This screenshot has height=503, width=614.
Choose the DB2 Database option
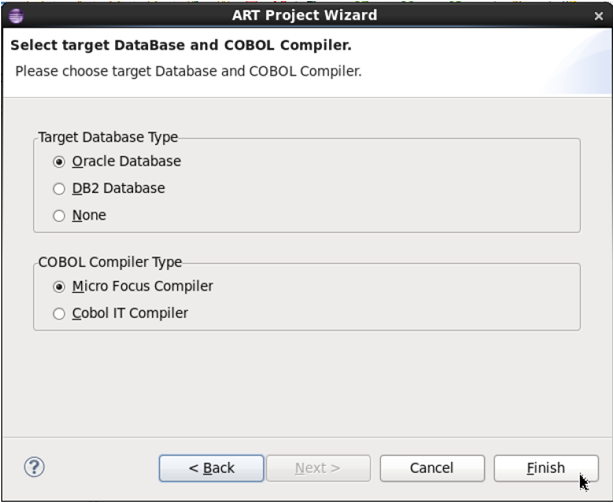tap(59, 188)
